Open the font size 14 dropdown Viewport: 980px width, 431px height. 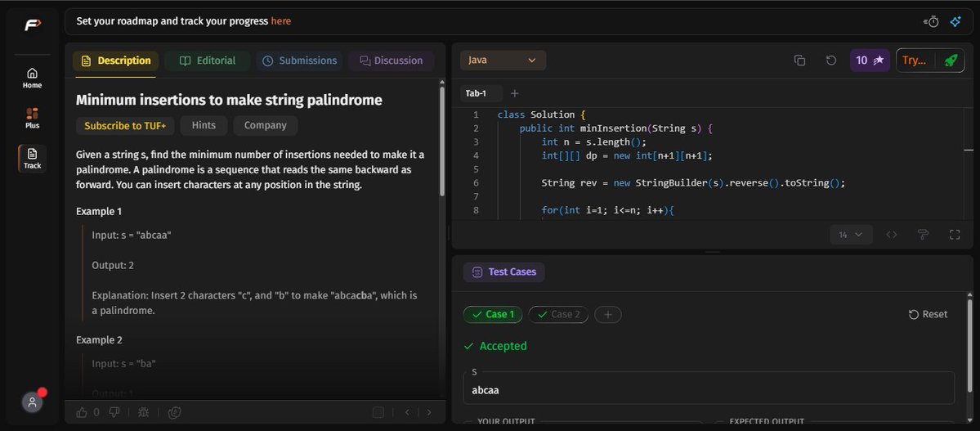coord(851,235)
